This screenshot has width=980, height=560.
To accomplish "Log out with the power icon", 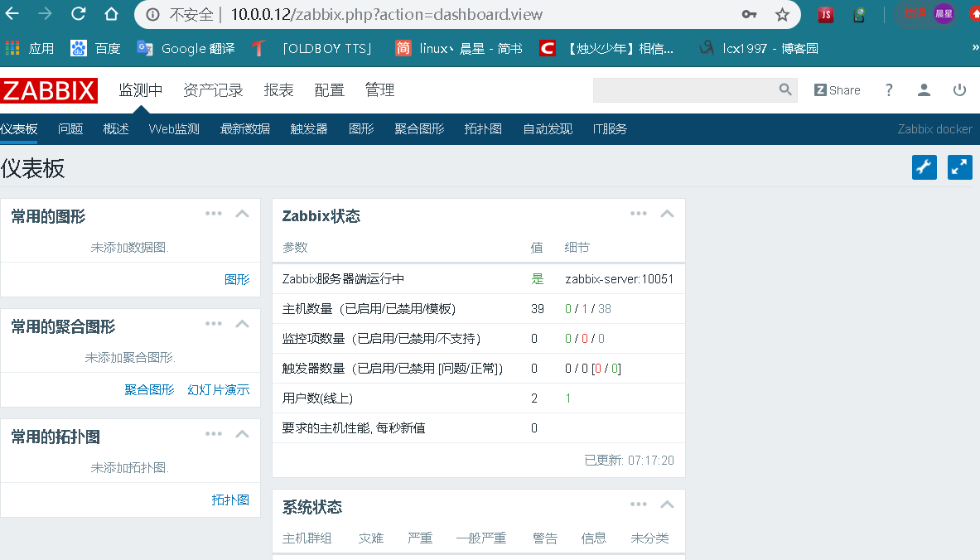I will 959,90.
